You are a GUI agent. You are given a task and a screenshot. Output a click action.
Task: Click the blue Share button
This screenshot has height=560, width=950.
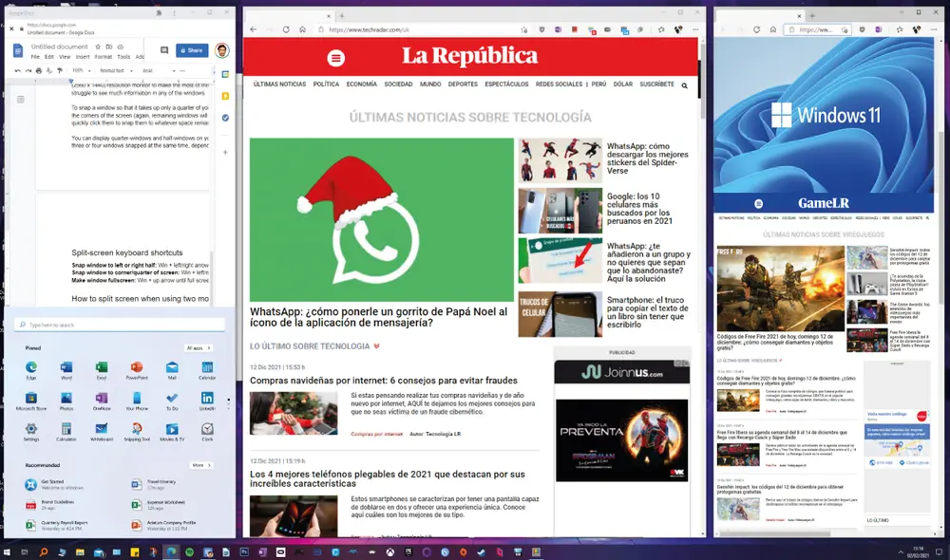[x=193, y=50]
